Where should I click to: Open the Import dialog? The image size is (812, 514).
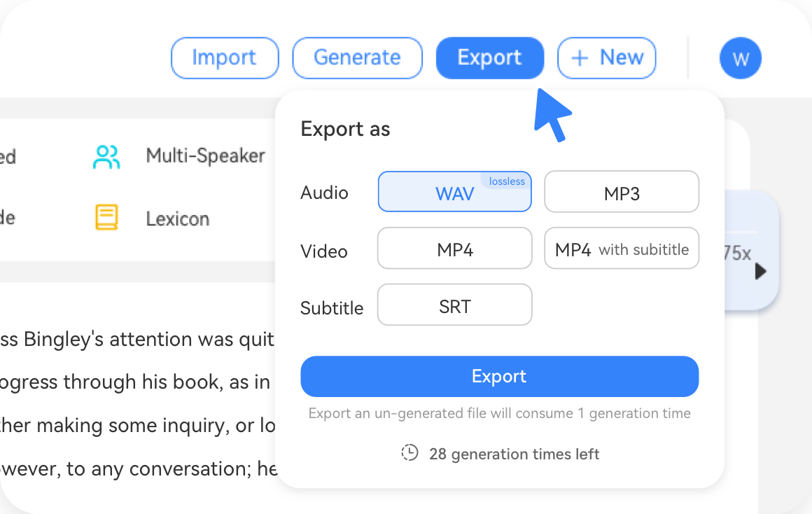click(225, 58)
